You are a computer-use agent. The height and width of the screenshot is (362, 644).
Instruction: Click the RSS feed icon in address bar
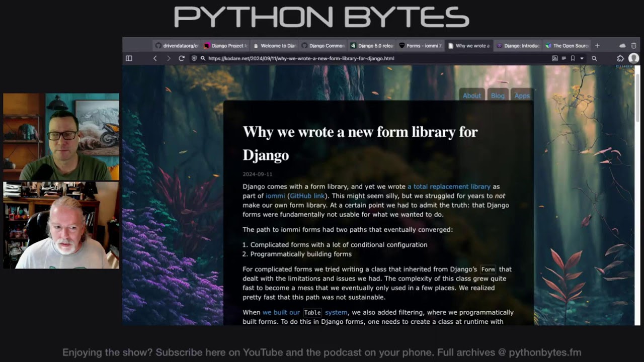point(555,58)
